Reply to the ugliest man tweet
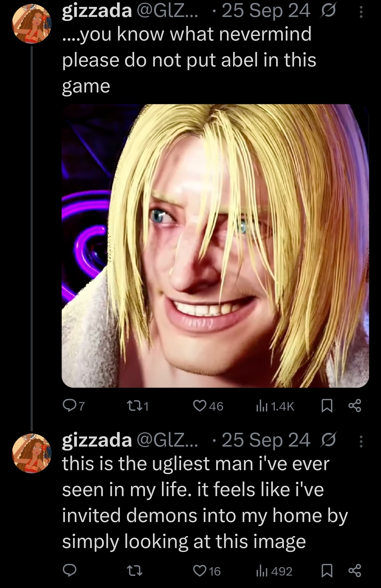Image resolution: width=381 pixels, height=588 pixels. (x=69, y=571)
